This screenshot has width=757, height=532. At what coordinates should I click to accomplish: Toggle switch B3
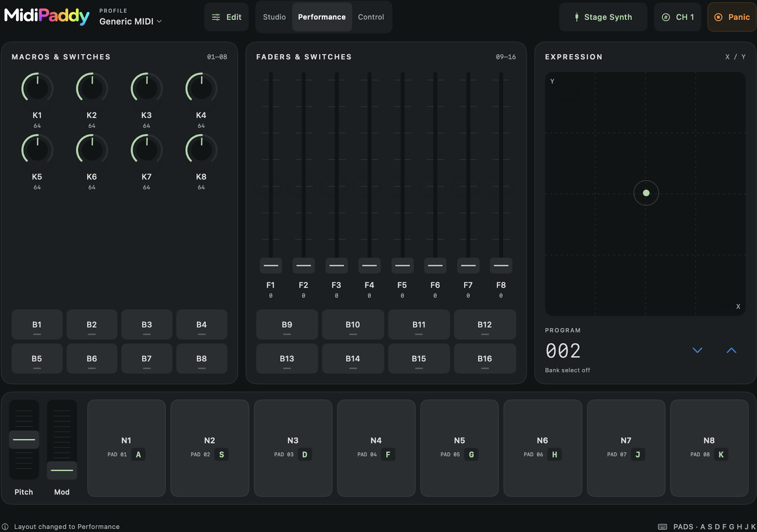tap(147, 325)
